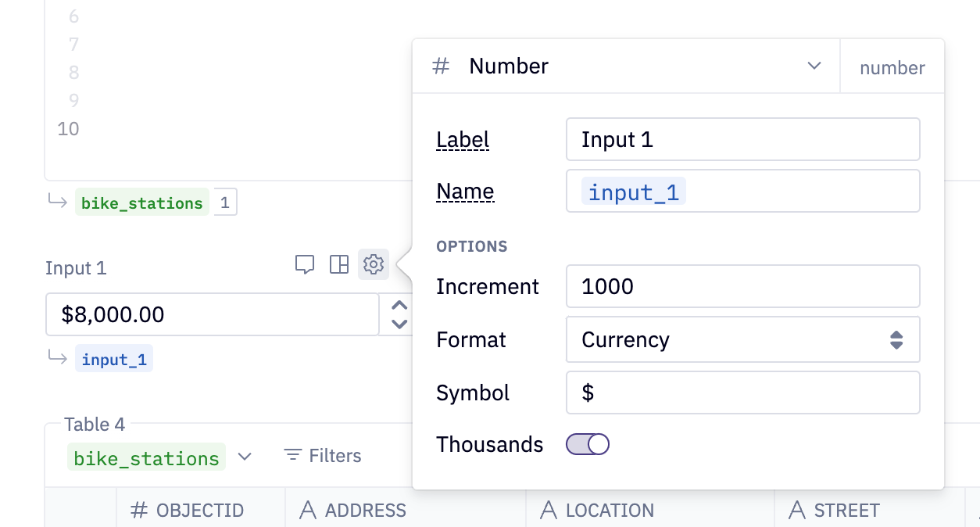Screen dimensions: 980x527
Task: Click the settings gear for Input 1
Action: click(x=374, y=264)
